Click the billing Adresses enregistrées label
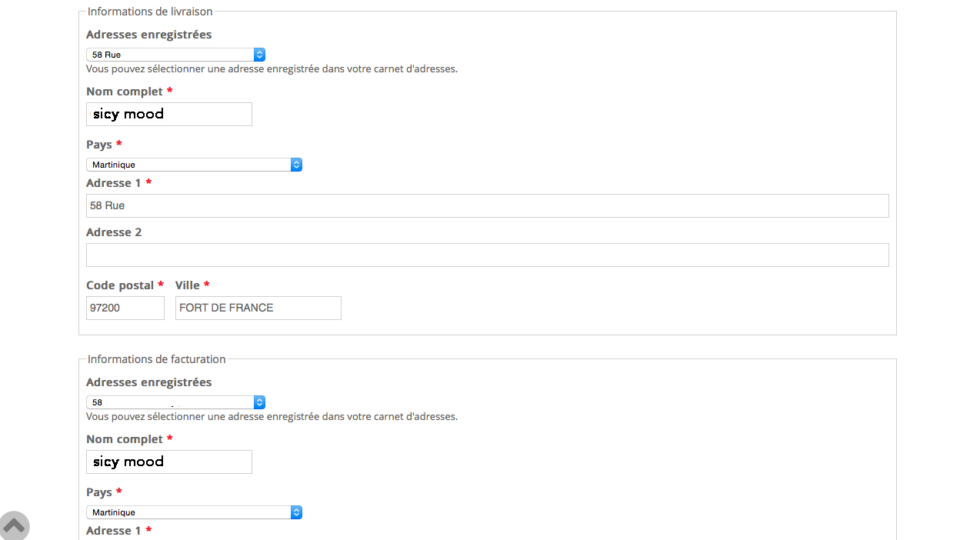 click(x=148, y=382)
